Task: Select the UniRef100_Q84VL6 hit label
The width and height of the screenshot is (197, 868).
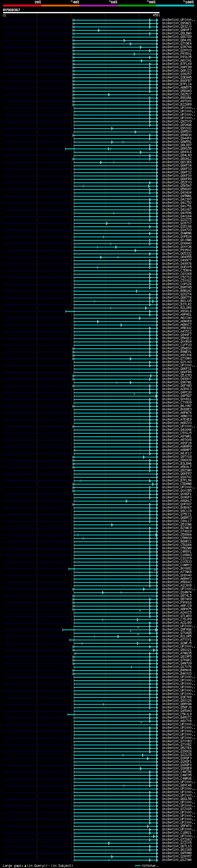Action: (x=177, y=152)
